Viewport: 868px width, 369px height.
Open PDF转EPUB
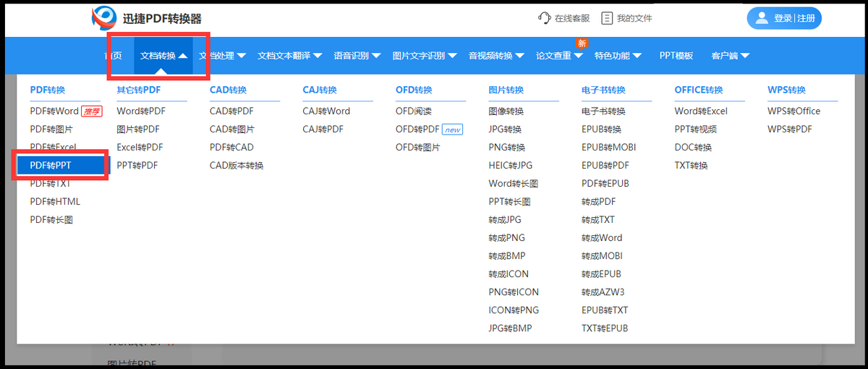click(x=605, y=184)
